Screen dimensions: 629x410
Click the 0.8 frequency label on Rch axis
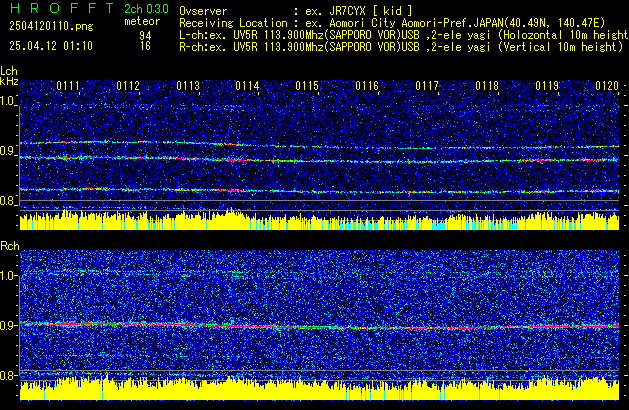pyautogui.click(x=7, y=375)
